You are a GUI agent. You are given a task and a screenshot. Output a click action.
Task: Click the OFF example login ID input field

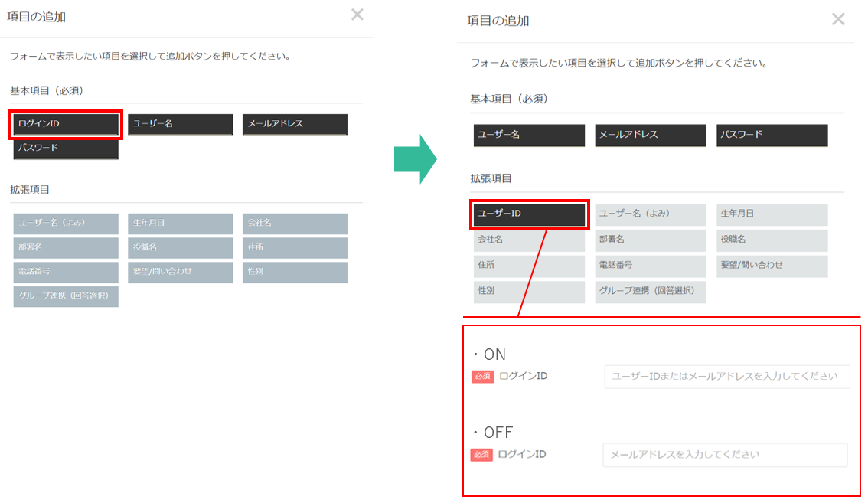point(725,455)
